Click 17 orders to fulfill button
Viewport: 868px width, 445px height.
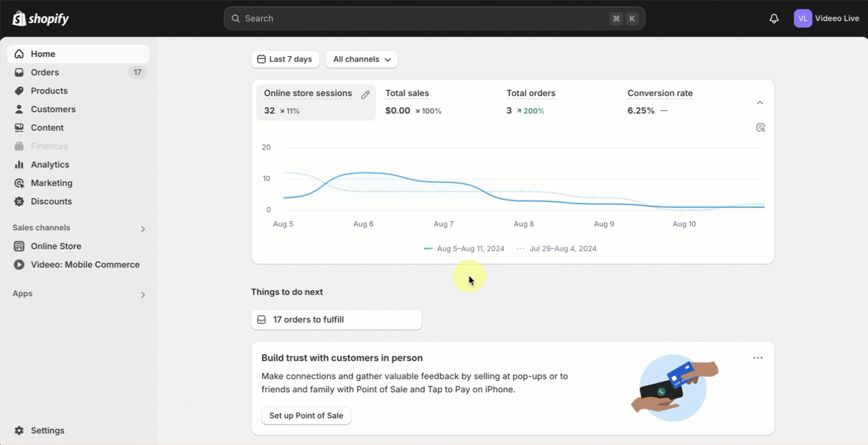(x=336, y=320)
